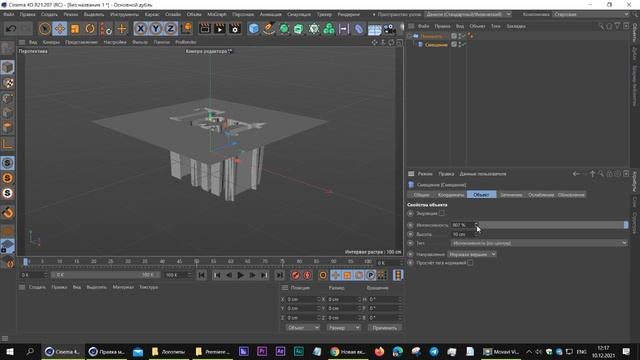Open the Тип dropdown
The image size is (640, 360).
coord(539,243)
